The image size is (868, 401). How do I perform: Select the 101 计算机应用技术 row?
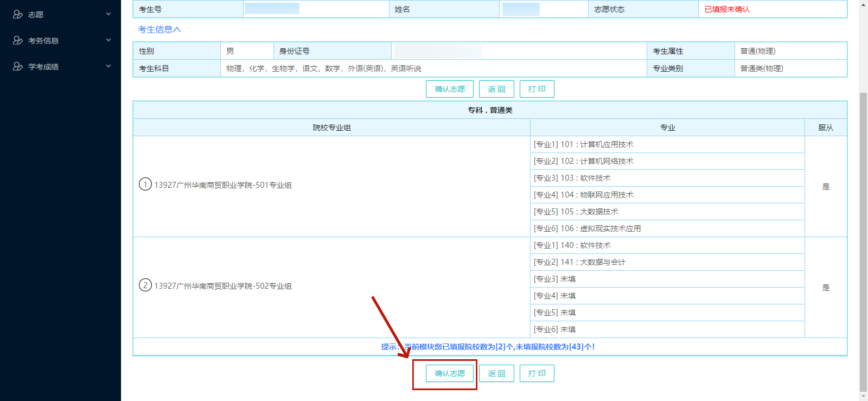[666, 144]
